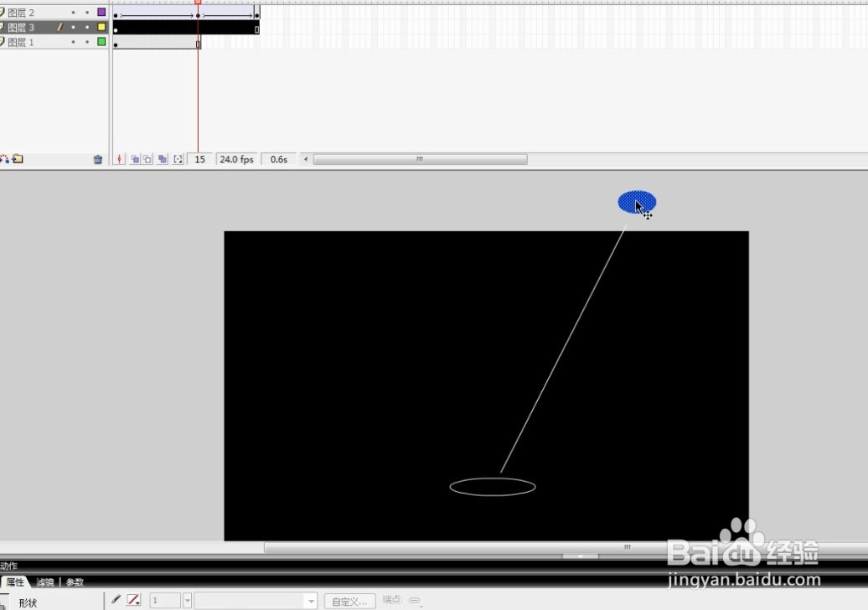
Task: Click yellow outline swatch of 图层 3
Action: 101,27
